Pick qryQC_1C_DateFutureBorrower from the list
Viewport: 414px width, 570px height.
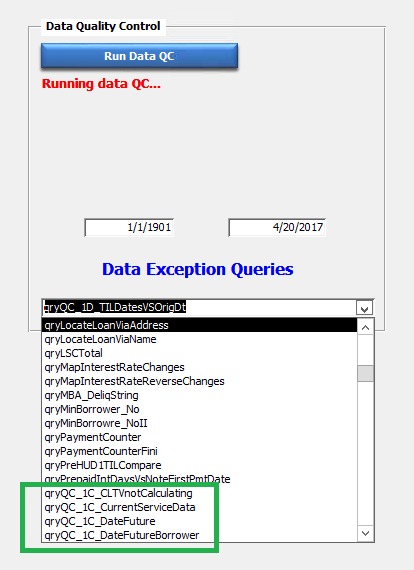(x=200, y=535)
